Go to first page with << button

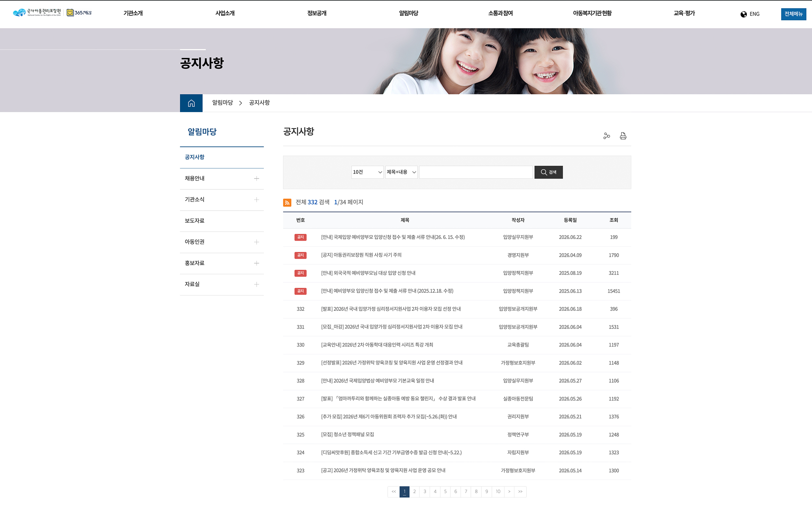click(394, 492)
